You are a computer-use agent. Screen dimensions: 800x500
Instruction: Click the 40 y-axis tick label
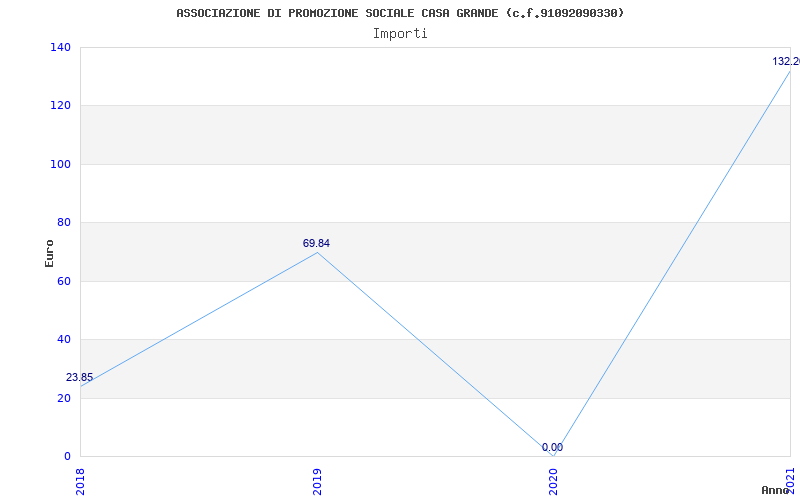coord(63,339)
